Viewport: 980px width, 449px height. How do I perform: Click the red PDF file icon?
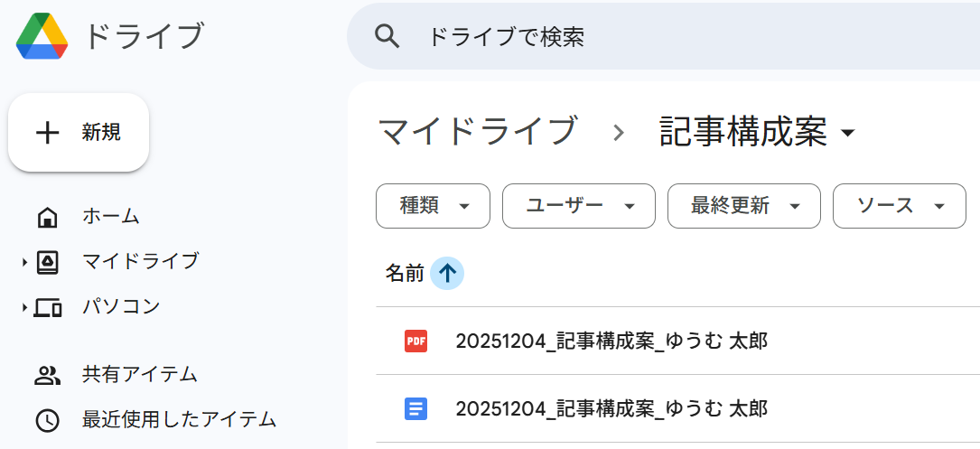point(415,341)
